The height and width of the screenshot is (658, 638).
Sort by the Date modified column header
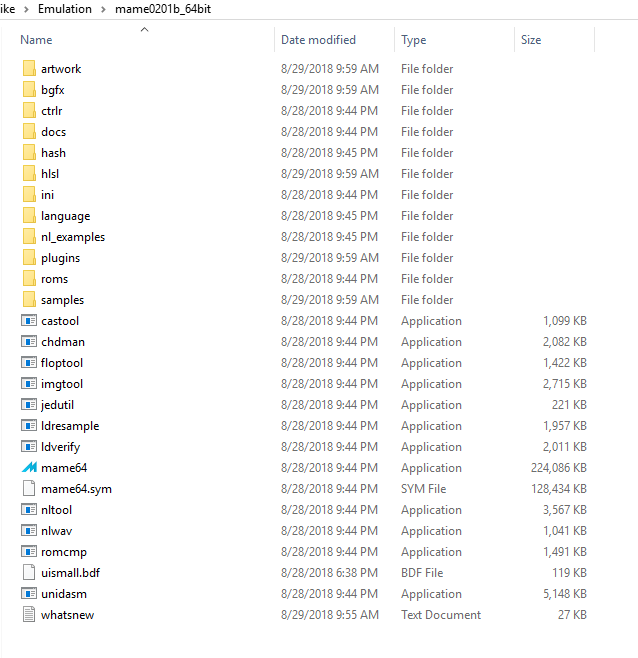click(318, 40)
